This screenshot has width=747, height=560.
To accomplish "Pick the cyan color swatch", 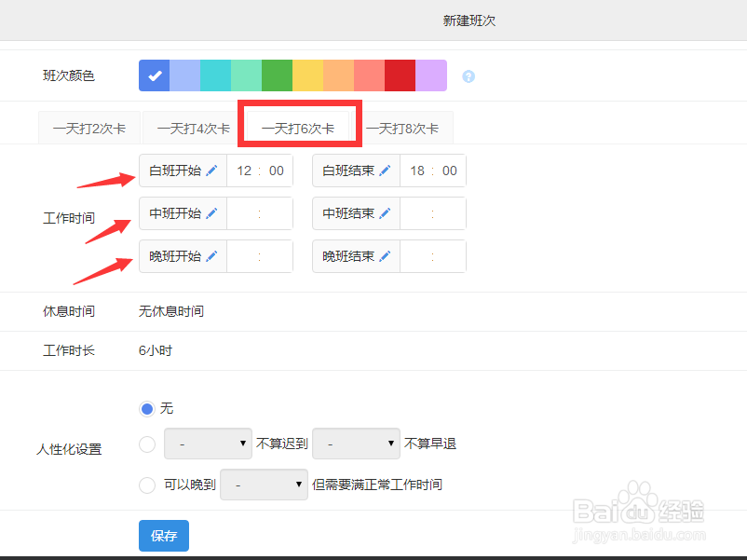I will 216,75.
